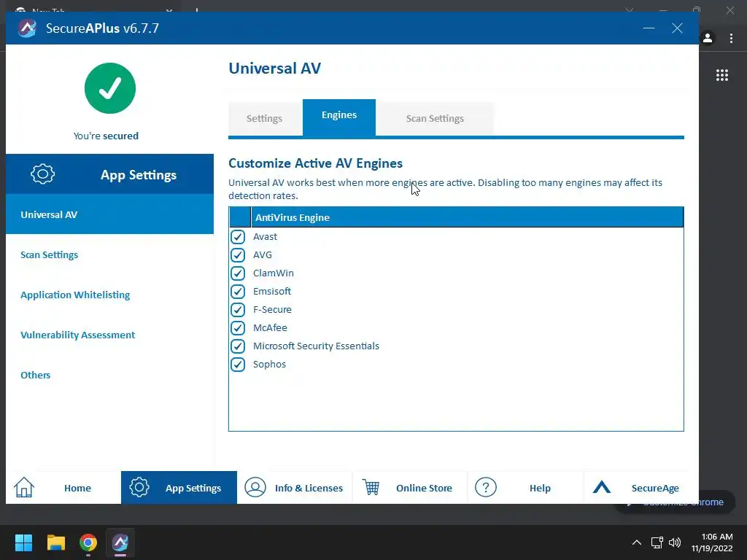Click the SecureAge logo icon

[602, 487]
